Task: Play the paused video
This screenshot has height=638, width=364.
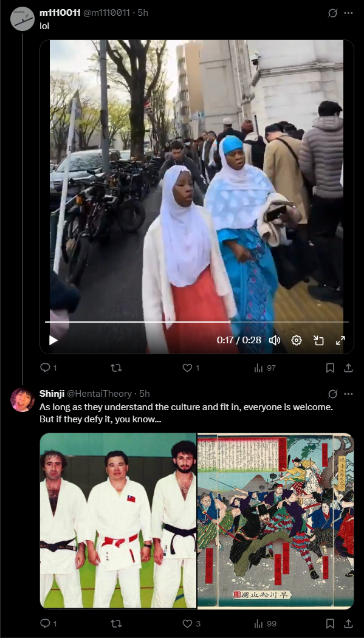Action: pyautogui.click(x=53, y=340)
